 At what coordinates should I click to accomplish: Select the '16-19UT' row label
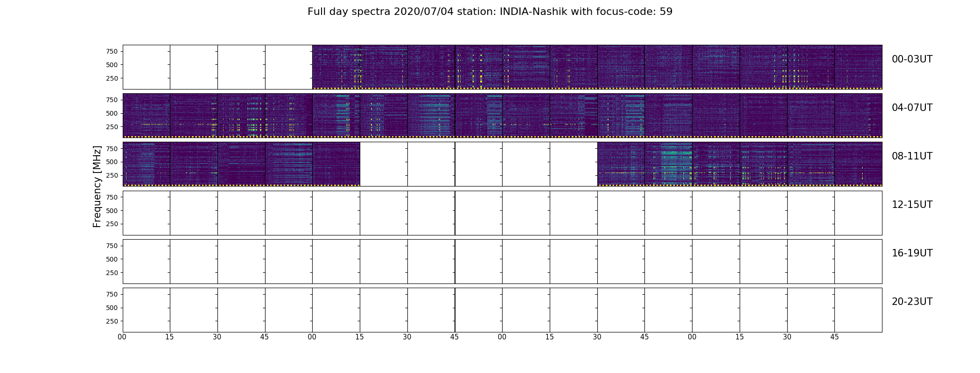(x=912, y=253)
